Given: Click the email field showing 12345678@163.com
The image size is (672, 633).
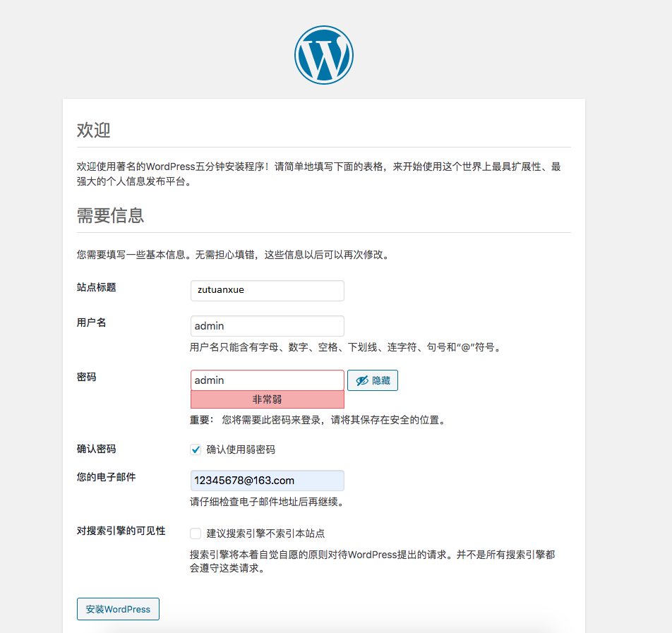Looking at the screenshot, I should pyautogui.click(x=267, y=480).
